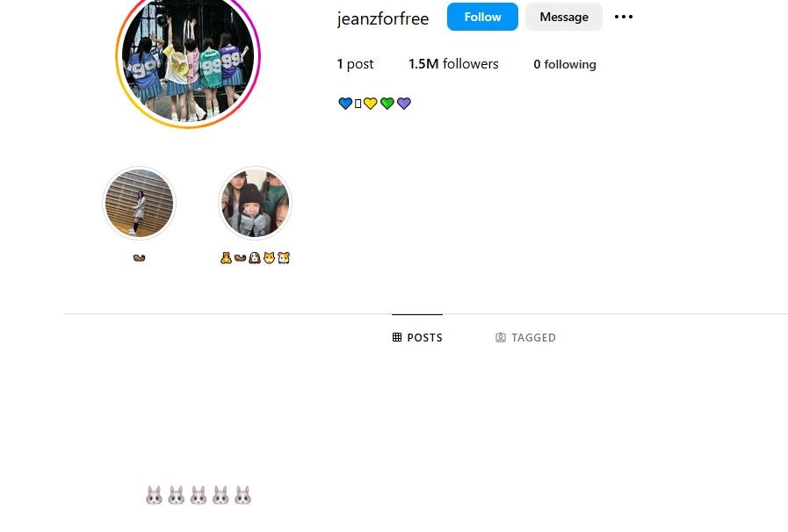Select the POSTS tab

click(x=417, y=337)
